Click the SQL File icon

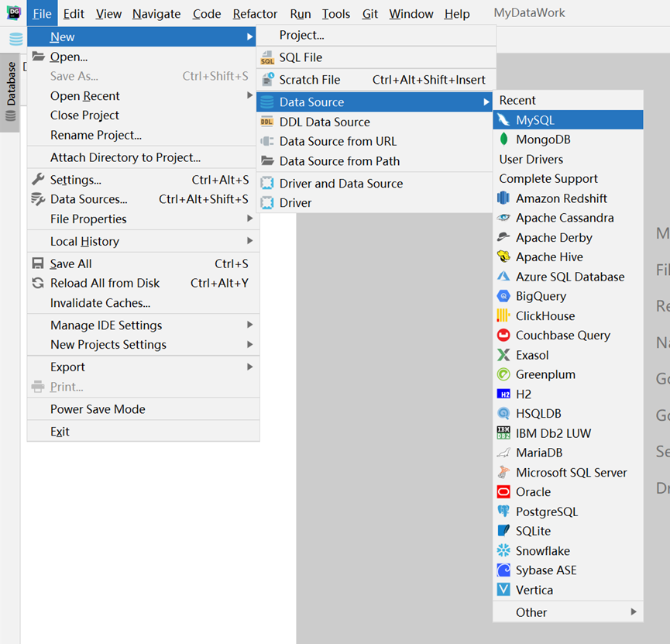(x=267, y=57)
